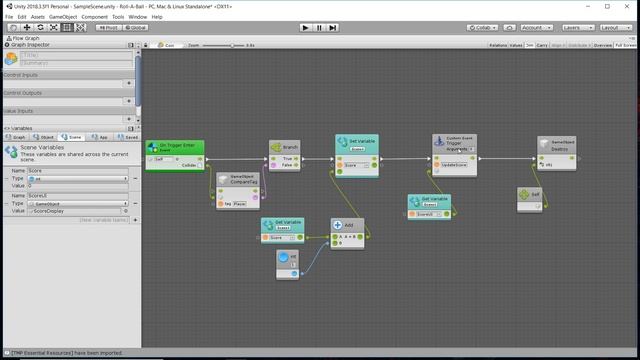Image resolution: width=640 pixels, height=360 pixels.
Task: Toggle the Values graph option
Action: pyautogui.click(x=516, y=45)
